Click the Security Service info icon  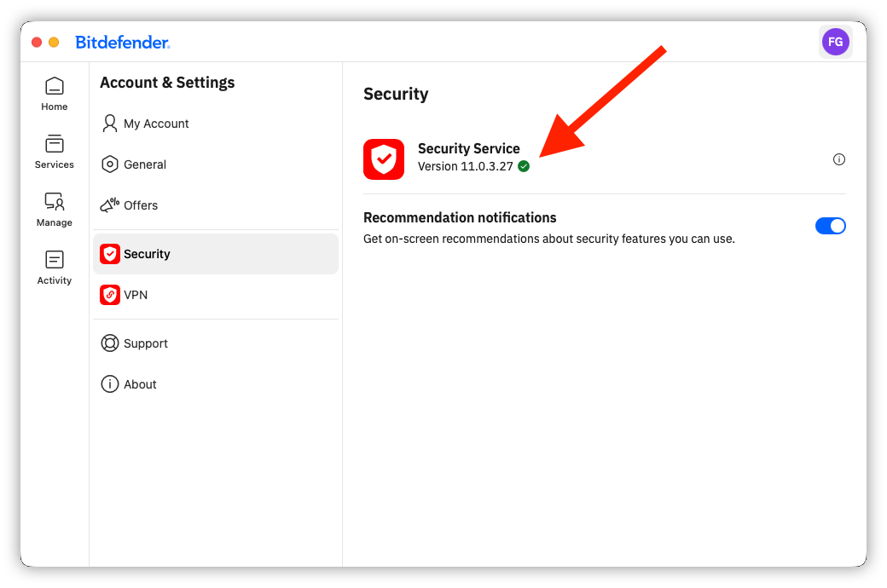point(839,159)
